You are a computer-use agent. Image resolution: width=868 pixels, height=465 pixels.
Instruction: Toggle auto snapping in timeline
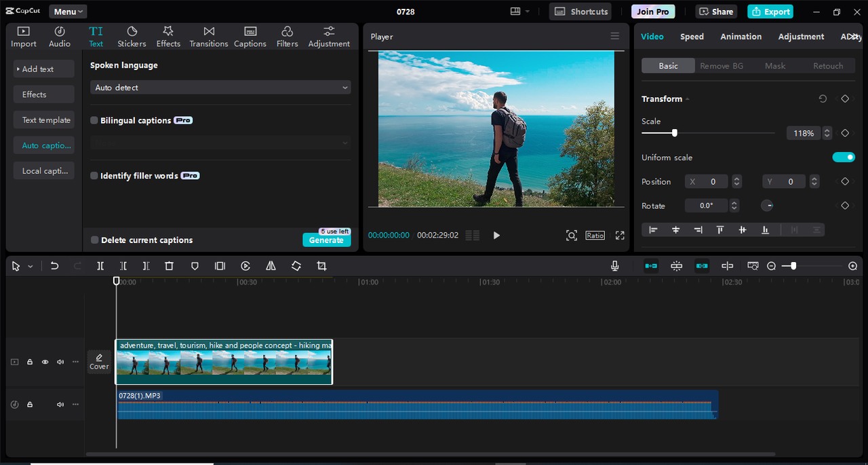point(676,266)
